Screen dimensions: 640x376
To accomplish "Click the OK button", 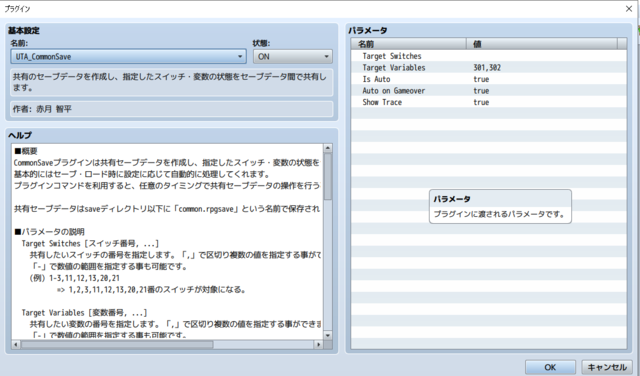I will click(550, 367).
